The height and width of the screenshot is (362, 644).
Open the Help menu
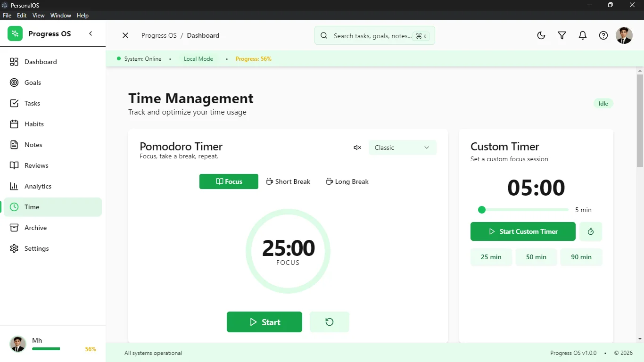pyautogui.click(x=83, y=16)
